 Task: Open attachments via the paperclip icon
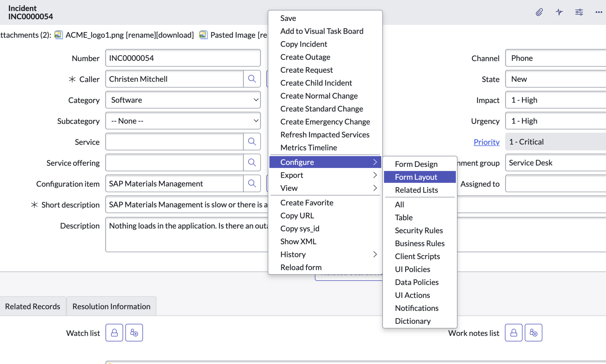(x=539, y=12)
